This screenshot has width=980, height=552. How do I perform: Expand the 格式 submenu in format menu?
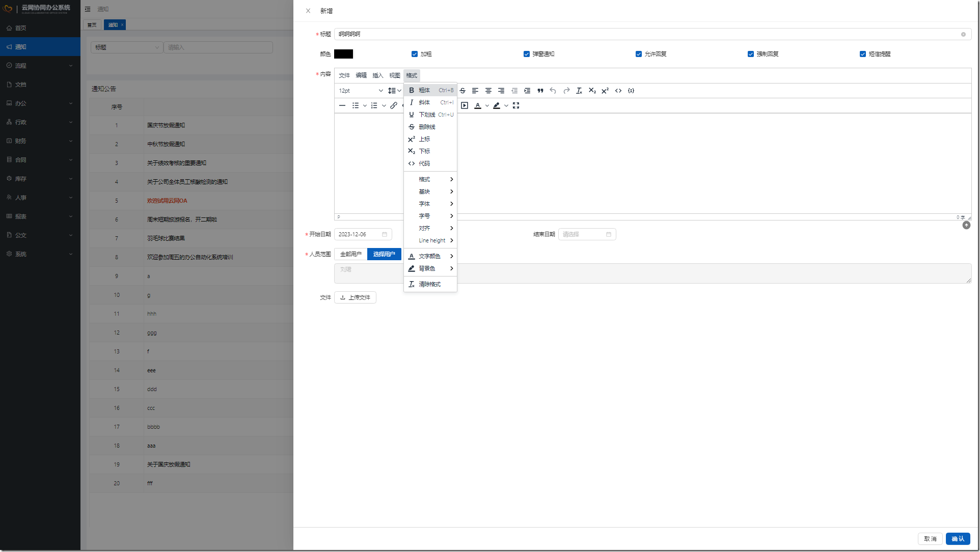430,179
